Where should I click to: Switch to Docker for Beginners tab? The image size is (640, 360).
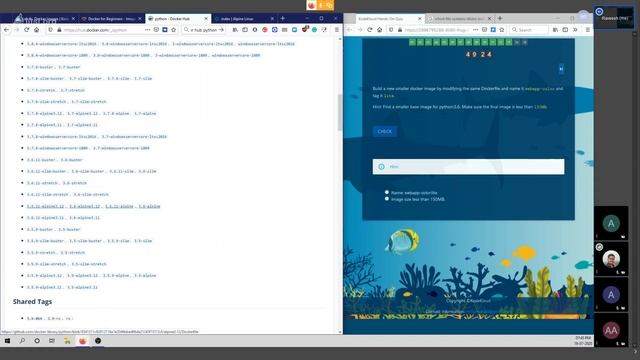111,19
